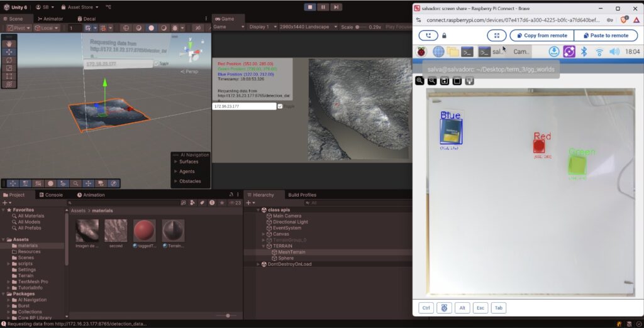The width and height of the screenshot is (644, 328).
Task: Tick the Toggle checkbox in Game view
Action: [x=280, y=106]
